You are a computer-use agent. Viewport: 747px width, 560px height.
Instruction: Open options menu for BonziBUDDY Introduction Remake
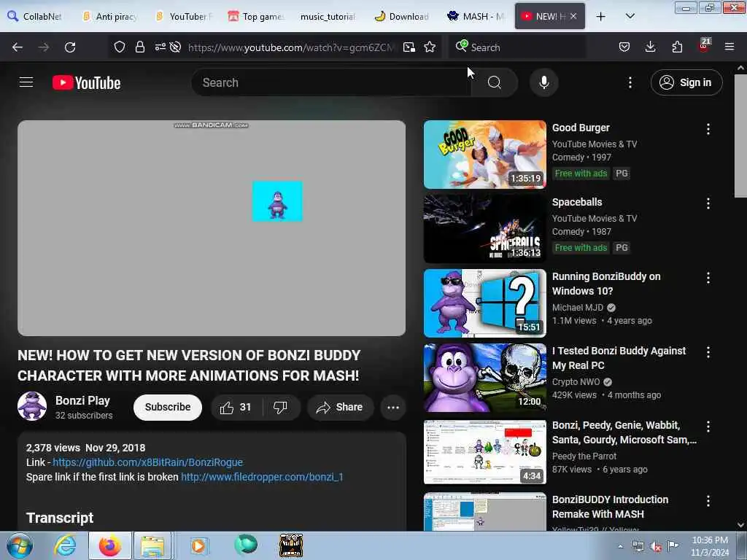[x=708, y=500]
